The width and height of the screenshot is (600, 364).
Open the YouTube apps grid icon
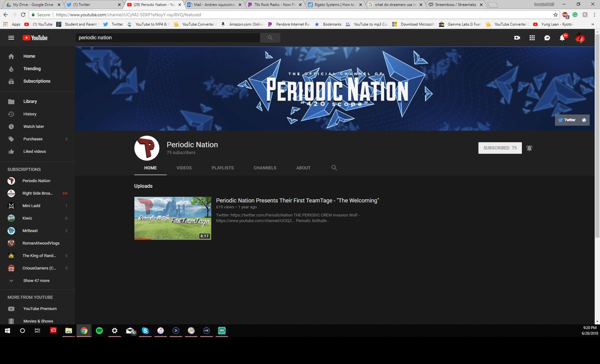tap(532, 38)
